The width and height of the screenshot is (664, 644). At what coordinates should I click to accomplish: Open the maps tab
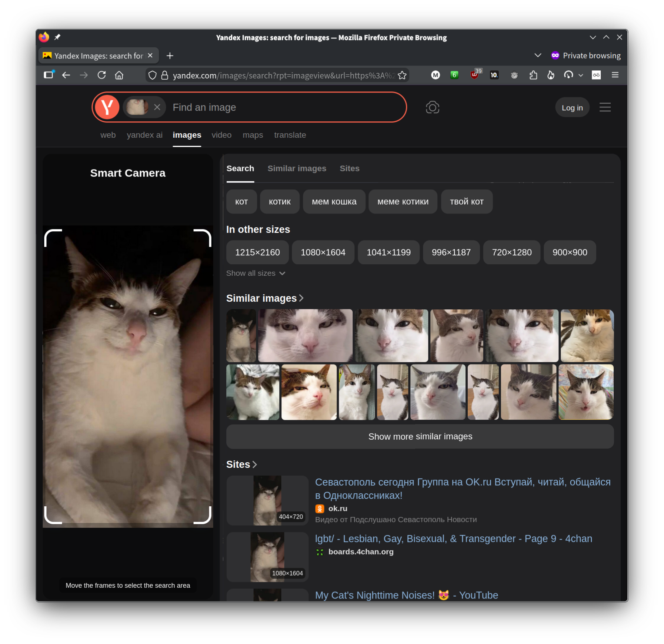253,135
